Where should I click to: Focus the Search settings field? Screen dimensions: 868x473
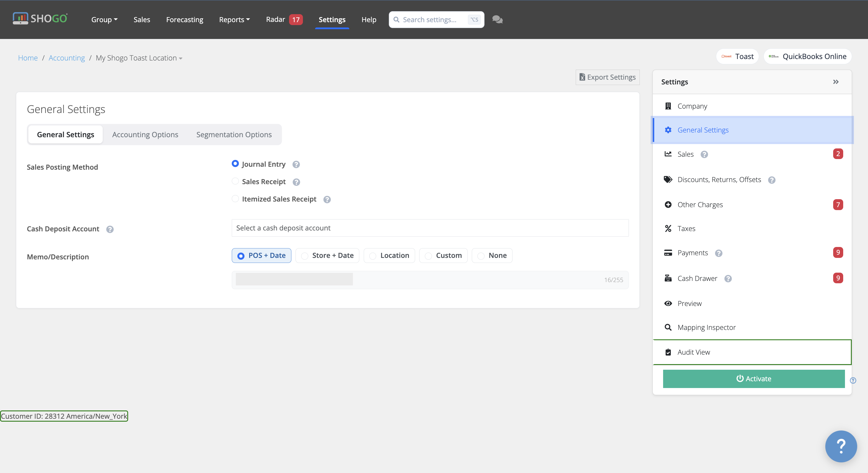coord(436,19)
